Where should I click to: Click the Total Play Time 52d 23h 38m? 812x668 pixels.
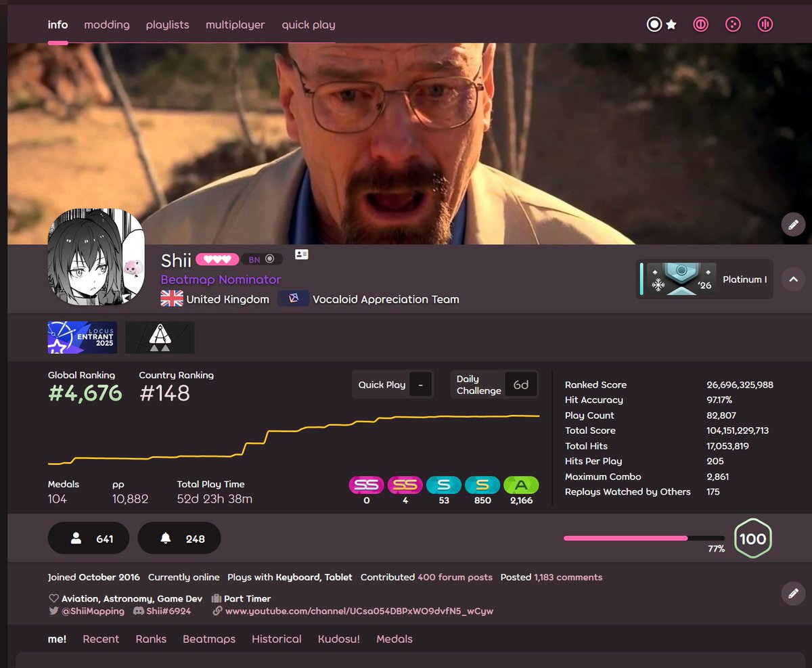pyautogui.click(x=215, y=499)
